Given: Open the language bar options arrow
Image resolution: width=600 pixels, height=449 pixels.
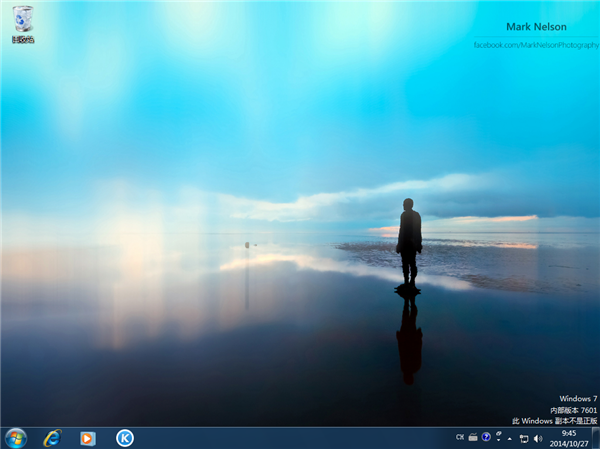Looking at the screenshot, I should [x=498, y=441].
